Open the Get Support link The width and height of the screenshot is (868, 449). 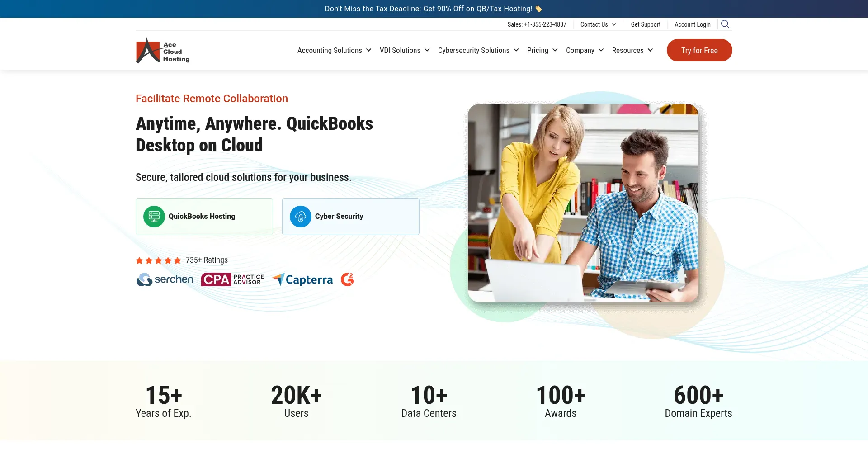tap(645, 24)
